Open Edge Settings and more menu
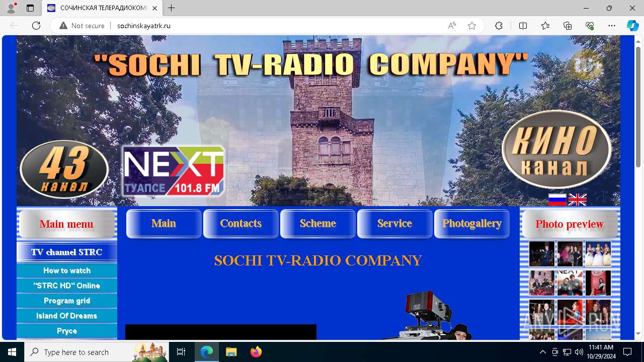 pos(612,26)
